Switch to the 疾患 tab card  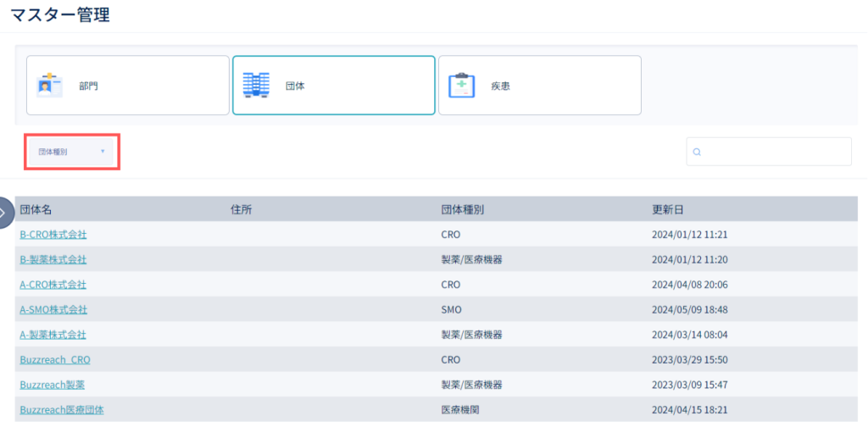pyautogui.click(x=540, y=86)
